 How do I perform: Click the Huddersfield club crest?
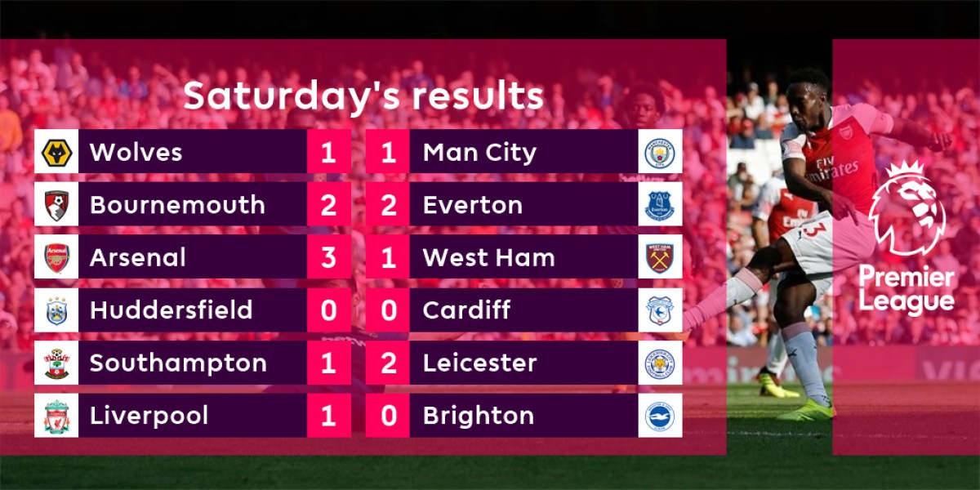pyautogui.click(x=56, y=310)
